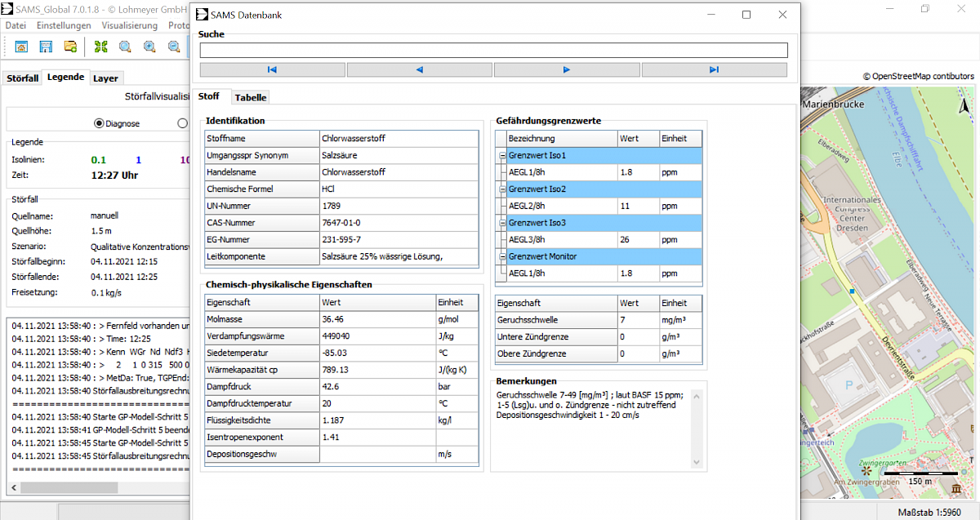Go to previous database record arrow
980x520 pixels.
tap(420, 70)
